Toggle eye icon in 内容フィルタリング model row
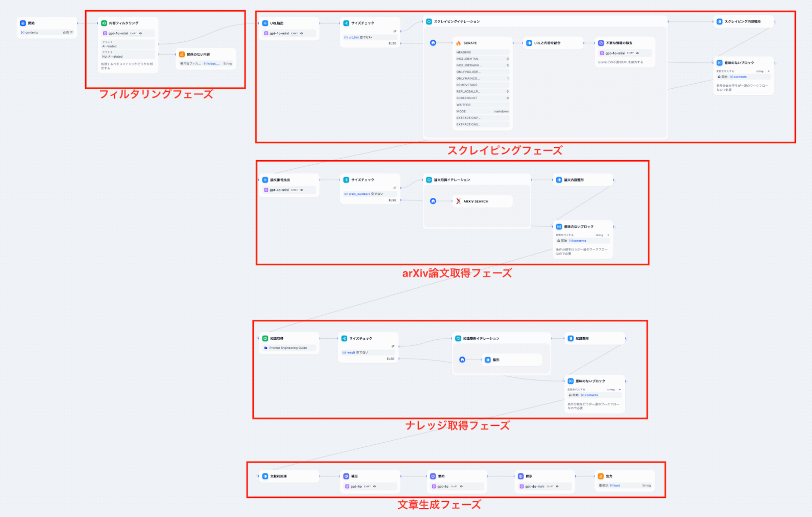812x517 pixels. point(141,33)
